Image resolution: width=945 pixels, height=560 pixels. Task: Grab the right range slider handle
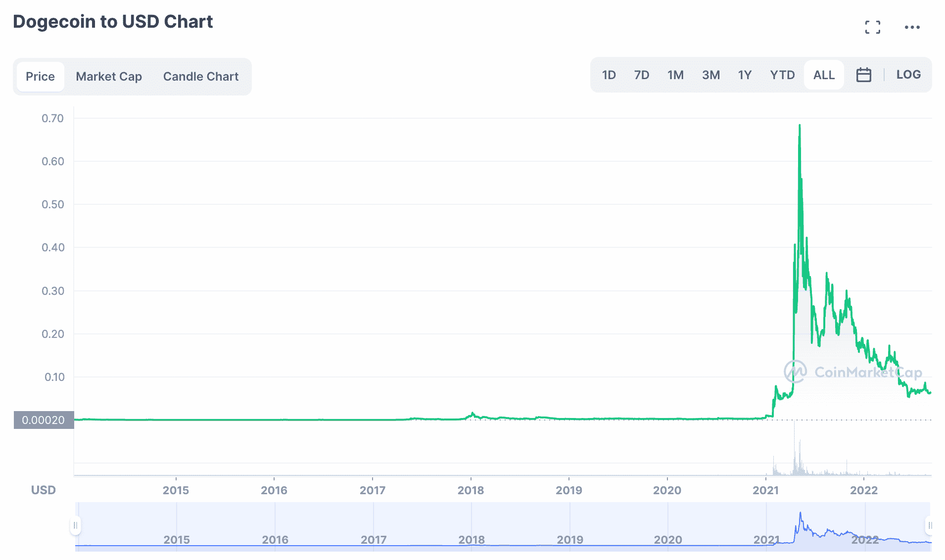(x=930, y=525)
